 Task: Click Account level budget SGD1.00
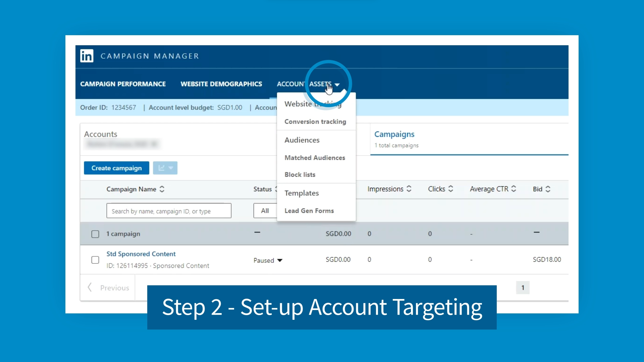tap(195, 108)
